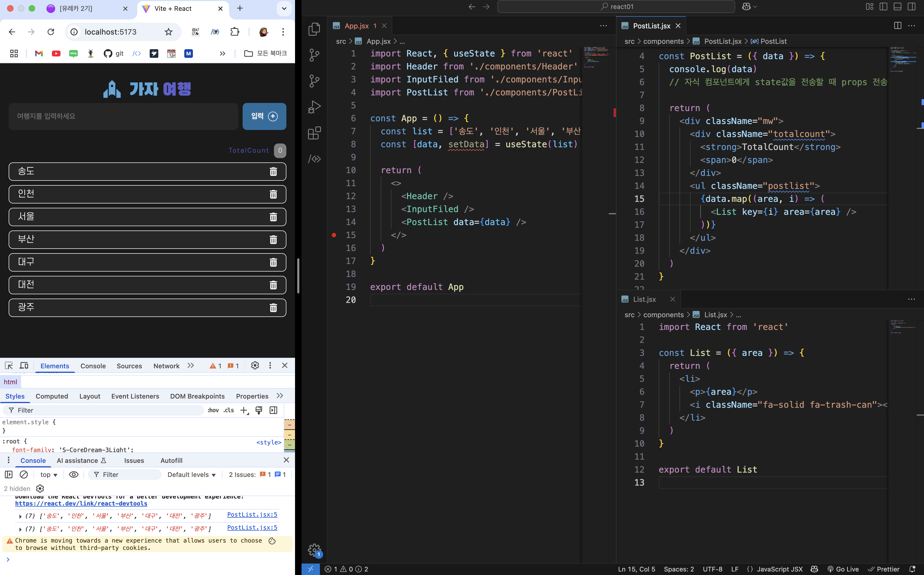924x575 pixels.
Task: Click the trash icon on the 서울 row
Action: pyautogui.click(x=273, y=217)
